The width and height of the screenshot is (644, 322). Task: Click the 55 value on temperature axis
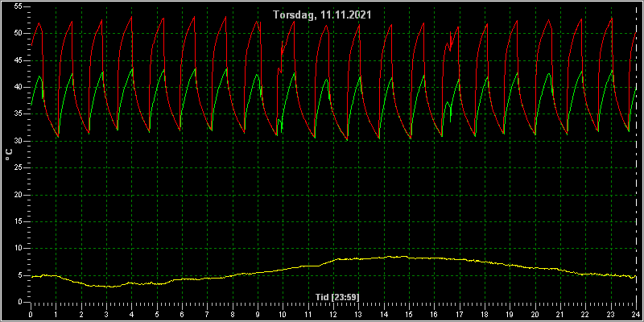[x=19, y=6]
